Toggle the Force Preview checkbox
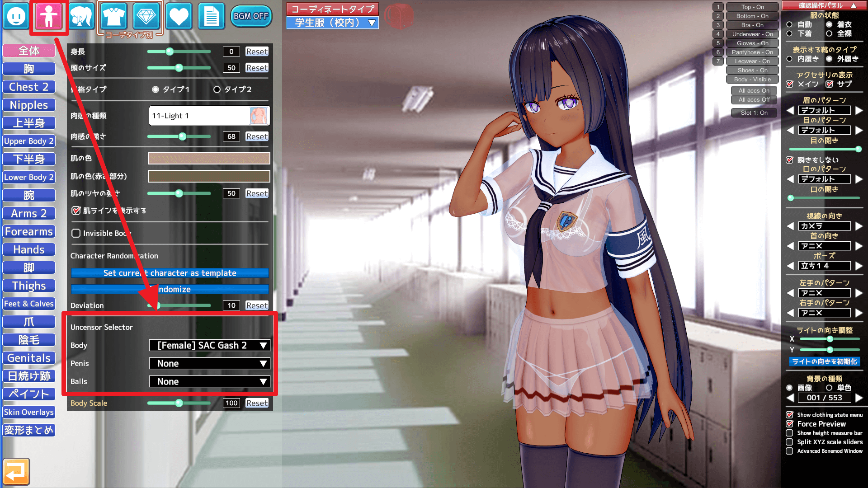 (790, 424)
